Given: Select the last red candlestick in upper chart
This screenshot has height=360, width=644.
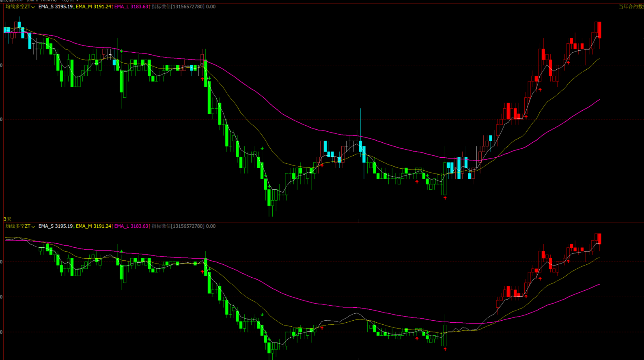Looking at the screenshot, I should tap(599, 30).
